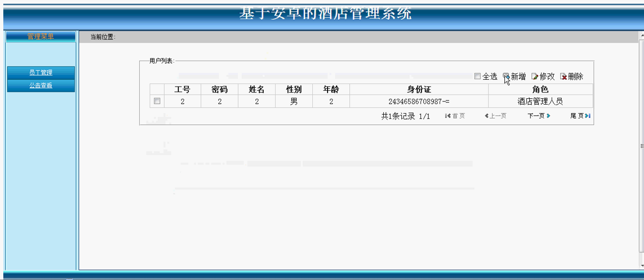The image size is (644, 280).
Task: Select the 男 gender cell
Action: pyautogui.click(x=294, y=101)
